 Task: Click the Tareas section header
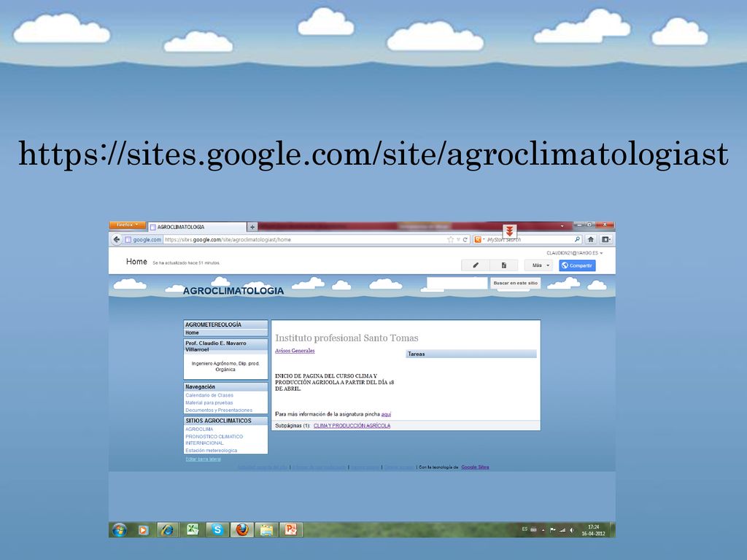pos(471,354)
